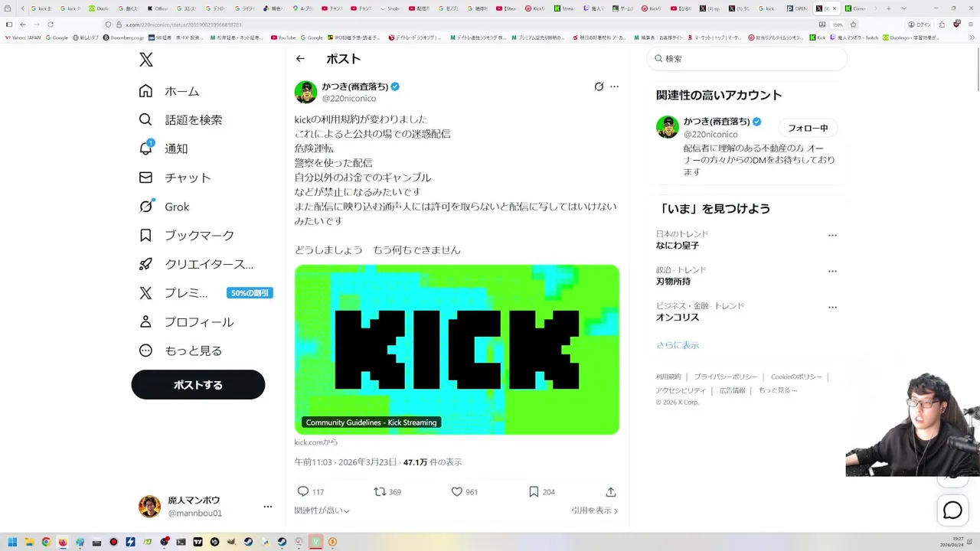The image size is (980, 551).
Task: Open YouTube bookmark in bookmarks bar
Action: coord(283,37)
